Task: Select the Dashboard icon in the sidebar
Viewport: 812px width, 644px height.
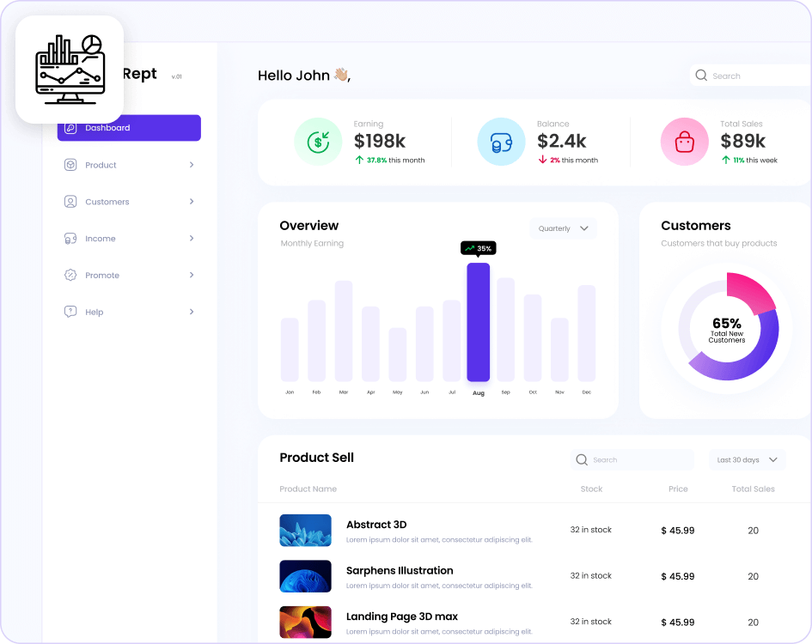Action: 71,127
